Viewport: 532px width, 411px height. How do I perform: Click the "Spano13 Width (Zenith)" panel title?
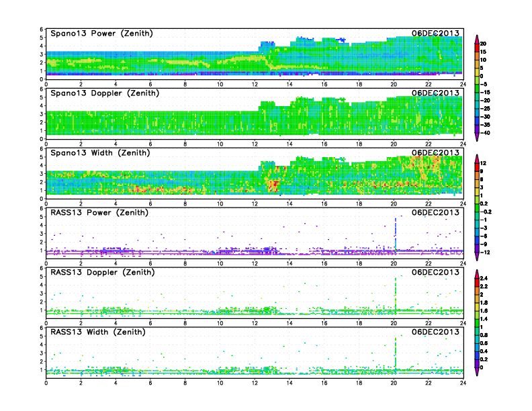(100, 152)
